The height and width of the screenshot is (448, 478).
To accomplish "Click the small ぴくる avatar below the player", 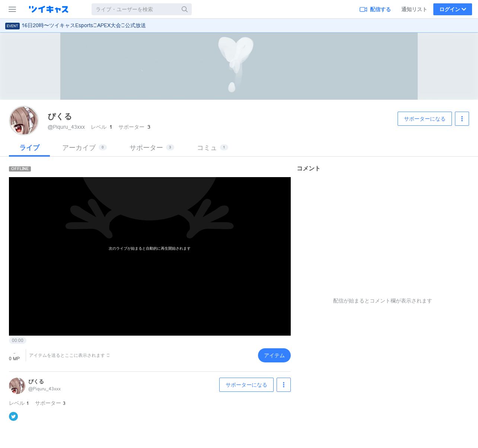I will [17, 386].
